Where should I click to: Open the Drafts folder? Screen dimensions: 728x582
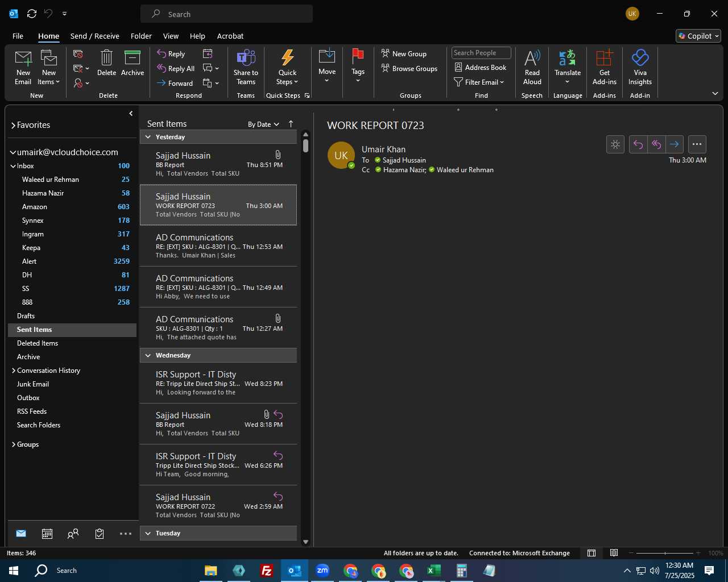[x=72, y=316]
